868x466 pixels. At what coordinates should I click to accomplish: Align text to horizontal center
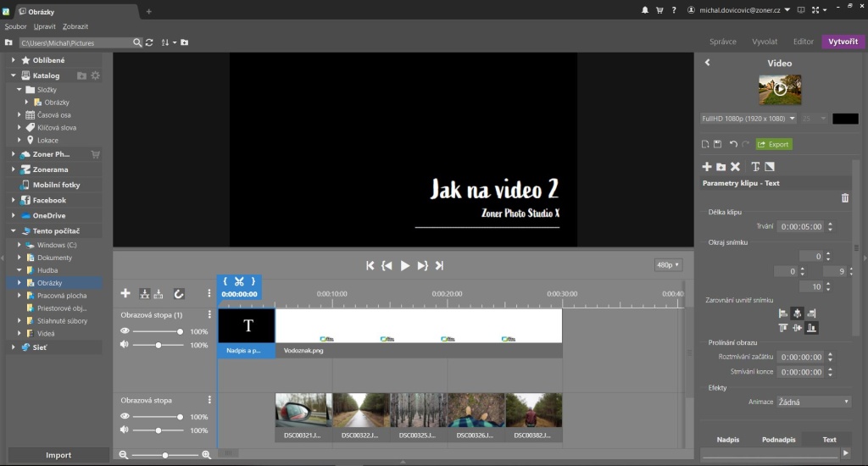[797, 313]
